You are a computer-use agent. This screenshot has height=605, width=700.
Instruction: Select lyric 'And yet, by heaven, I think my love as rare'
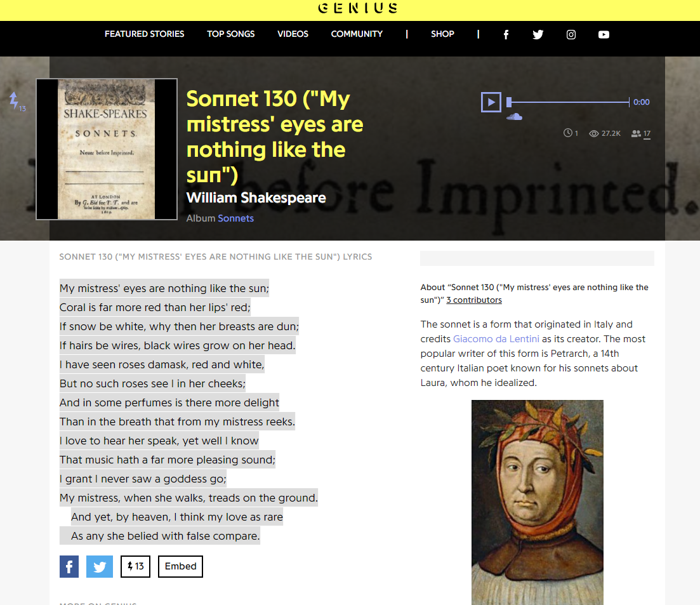pos(177,517)
